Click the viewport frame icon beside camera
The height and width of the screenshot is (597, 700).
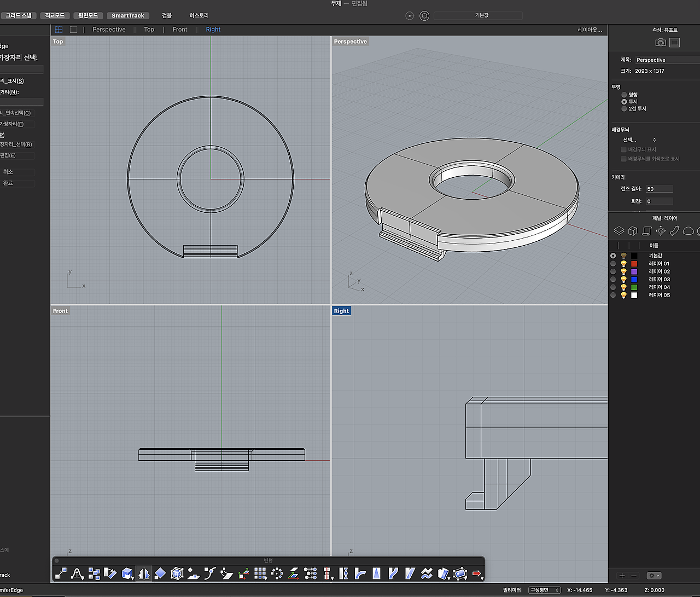[x=675, y=42]
